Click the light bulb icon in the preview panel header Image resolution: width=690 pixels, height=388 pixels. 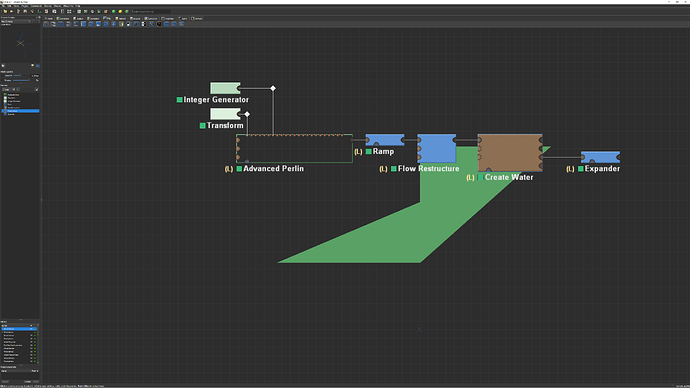point(33,65)
